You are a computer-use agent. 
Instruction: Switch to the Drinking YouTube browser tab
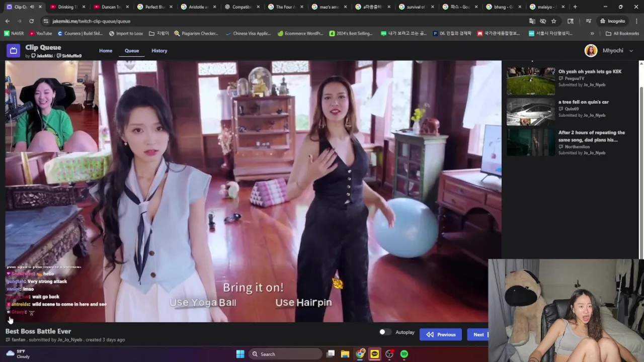(67, 7)
